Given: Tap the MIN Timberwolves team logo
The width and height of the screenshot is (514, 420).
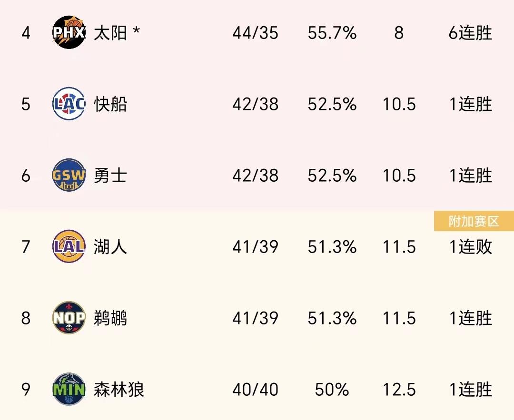Looking at the screenshot, I should coord(69,389).
